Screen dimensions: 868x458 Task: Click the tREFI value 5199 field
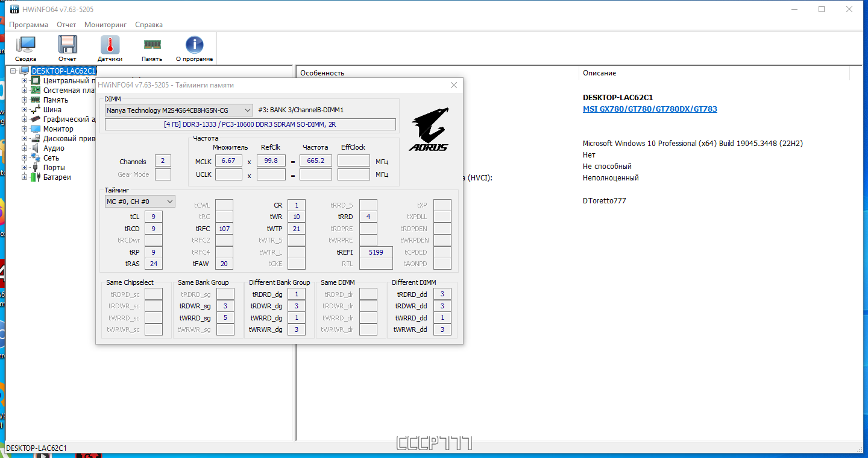376,252
